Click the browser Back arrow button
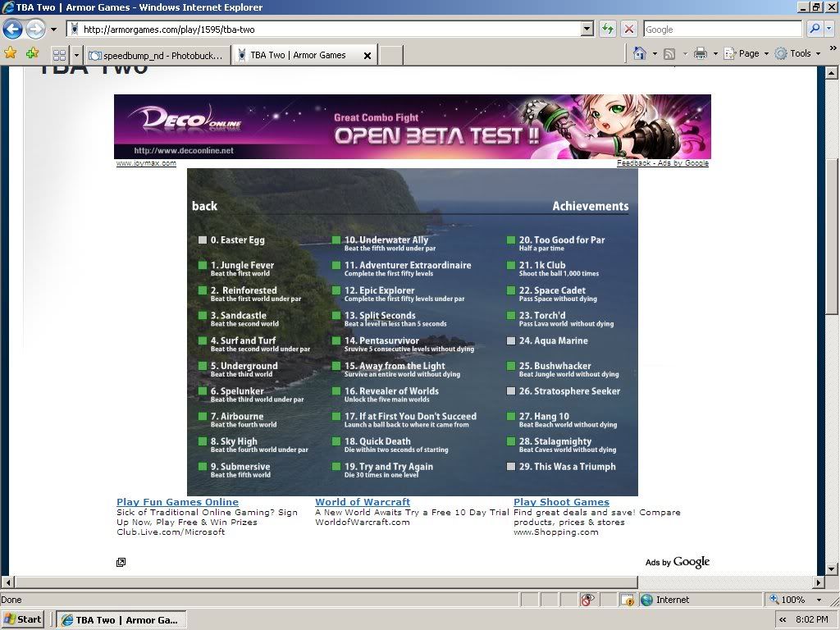840x630 pixels. [12, 30]
